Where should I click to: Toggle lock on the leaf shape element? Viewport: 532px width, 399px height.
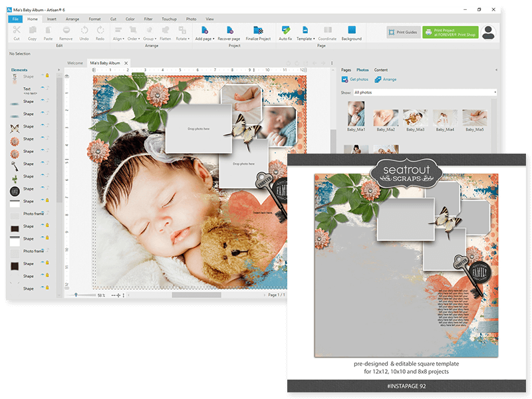point(47,175)
